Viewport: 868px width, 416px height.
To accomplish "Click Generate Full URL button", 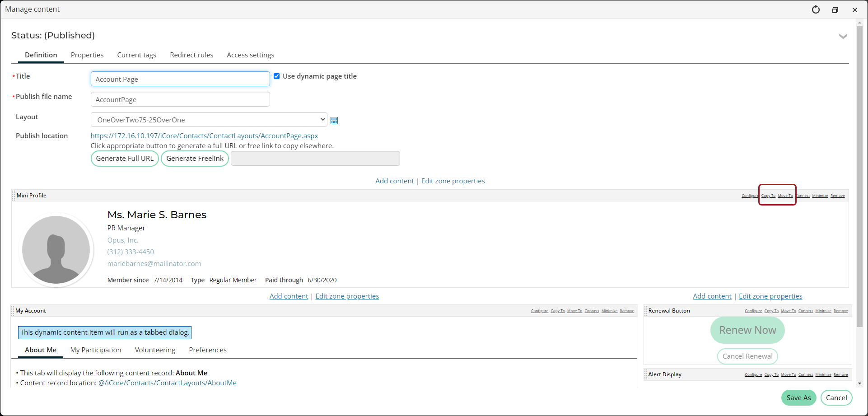I will pos(125,159).
